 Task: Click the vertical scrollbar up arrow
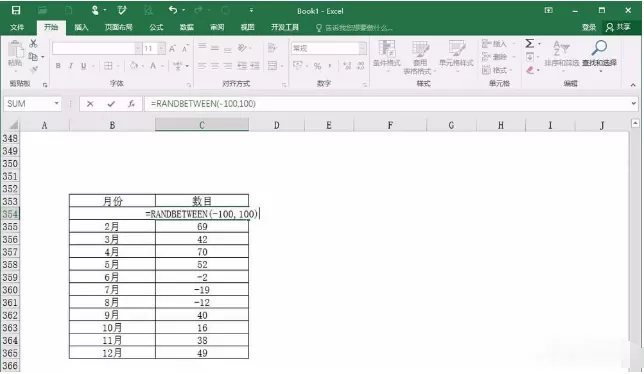[x=635, y=123]
